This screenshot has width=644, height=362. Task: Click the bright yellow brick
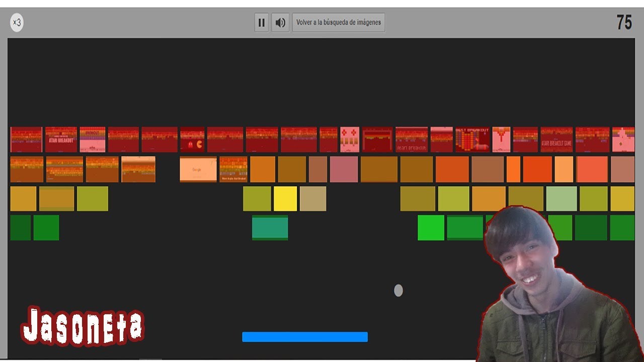pos(285,199)
